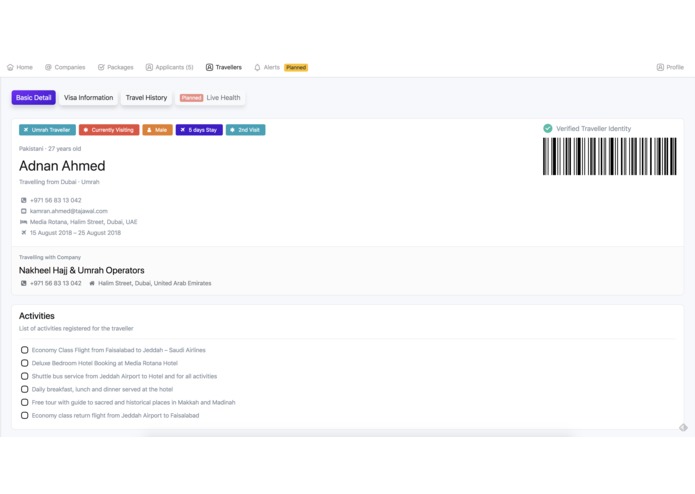This screenshot has width=695, height=494.
Task: Check Economy class return flight activity
Action: 24,415
